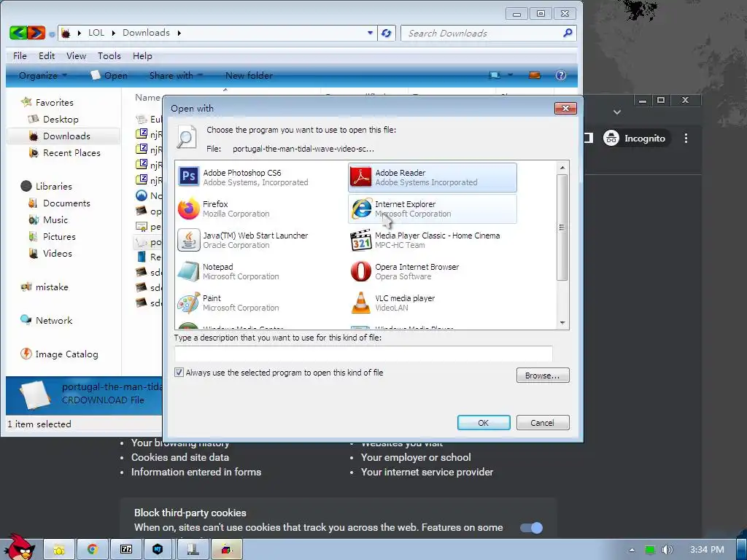The height and width of the screenshot is (560, 747).
Task: Open the Angry Birds start button
Action: coord(18,547)
